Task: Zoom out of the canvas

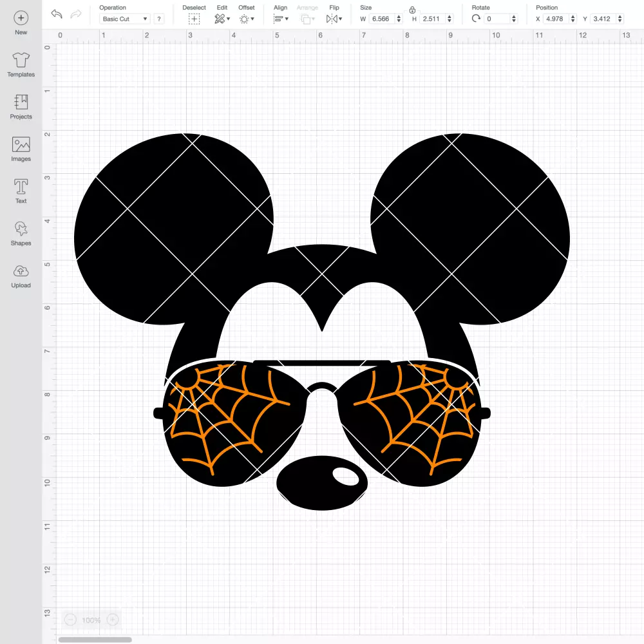Action: pyautogui.click(x=71, y=620)
